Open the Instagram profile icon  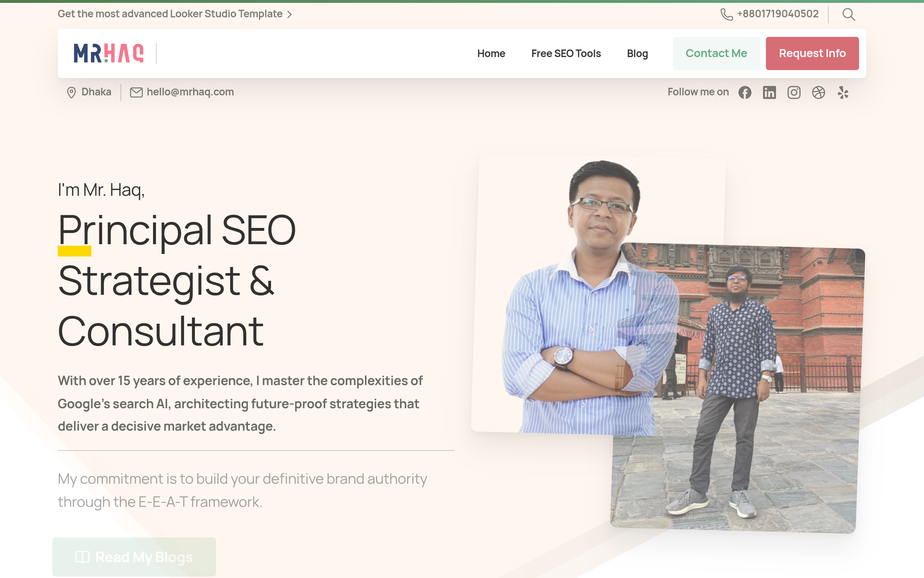pos(794,92)
